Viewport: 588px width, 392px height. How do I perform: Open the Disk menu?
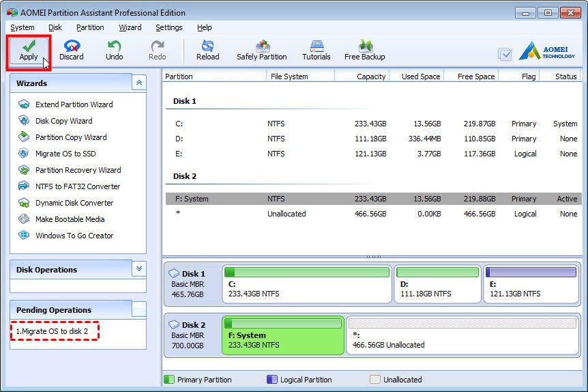point(55,27)
